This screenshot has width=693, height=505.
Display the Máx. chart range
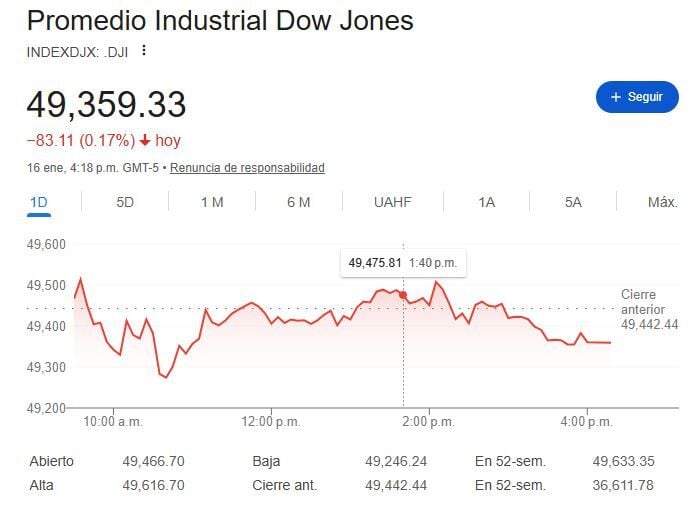pos(662,202)
